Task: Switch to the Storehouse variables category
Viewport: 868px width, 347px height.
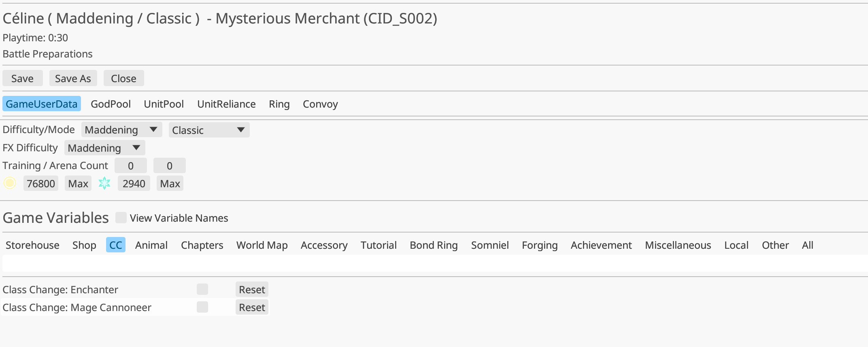Action: [x=32, y=245]
